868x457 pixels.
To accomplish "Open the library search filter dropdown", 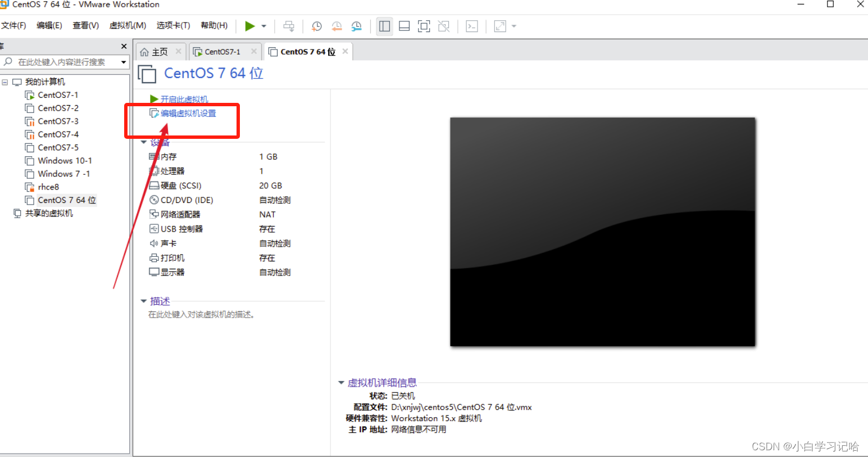I will coord(124,62).
